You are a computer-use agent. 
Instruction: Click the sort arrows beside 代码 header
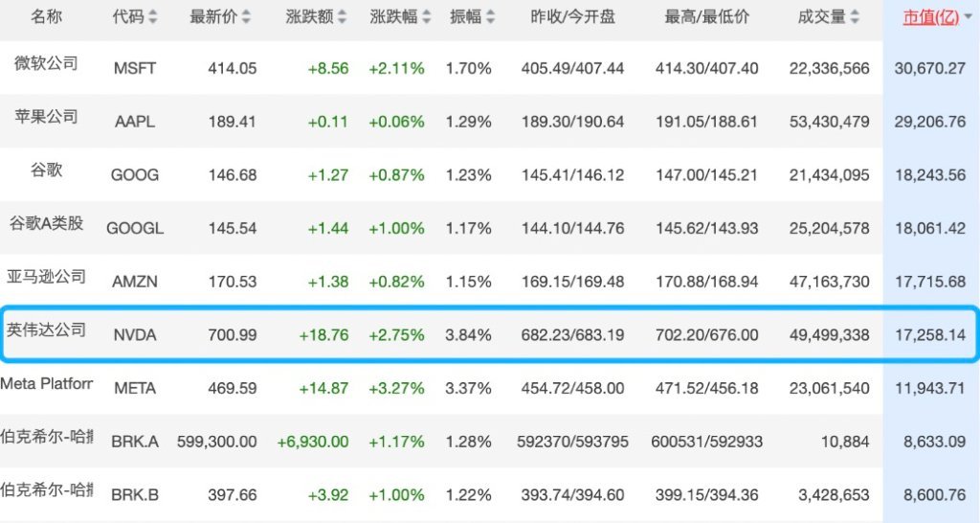154,18
